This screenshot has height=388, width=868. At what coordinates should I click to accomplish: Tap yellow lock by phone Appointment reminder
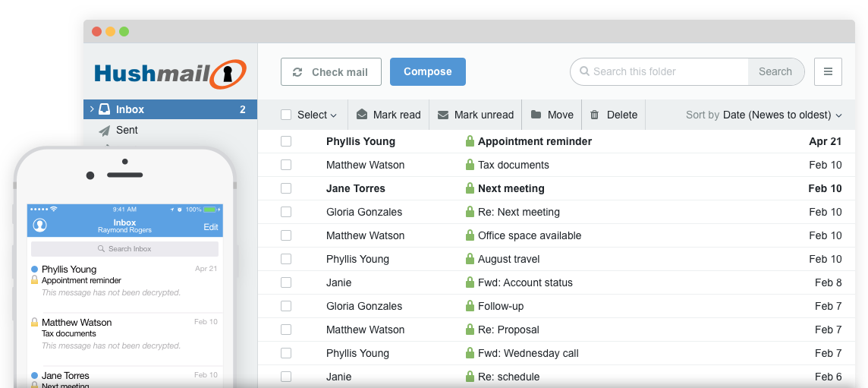point(34,280)
